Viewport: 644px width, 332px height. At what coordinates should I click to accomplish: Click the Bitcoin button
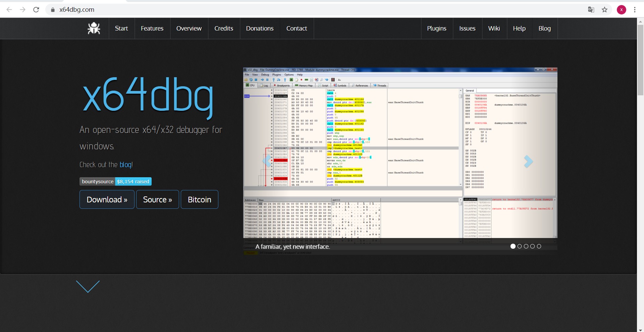(200, 199)
